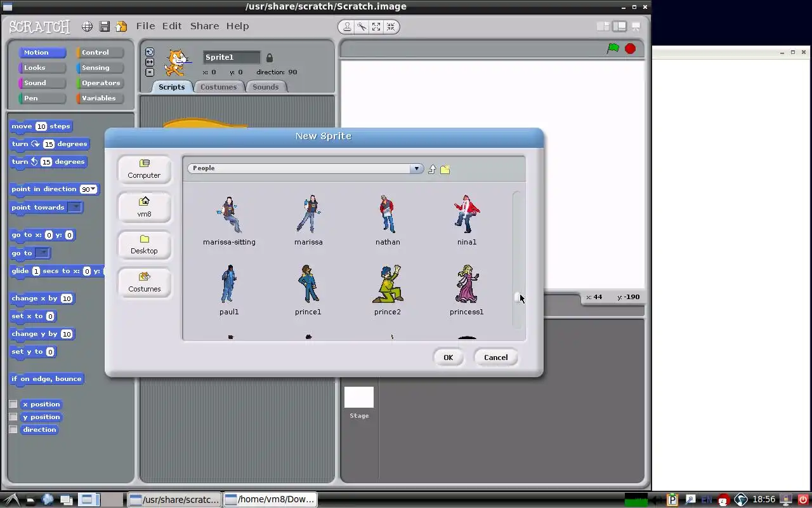Switch to the Scripts tab
The height and width of the screenshot is (508, 812).
(x=171, y=87)
